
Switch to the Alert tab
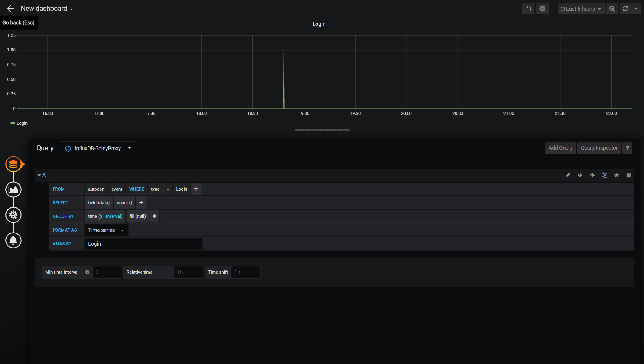[x=13, y=240]
